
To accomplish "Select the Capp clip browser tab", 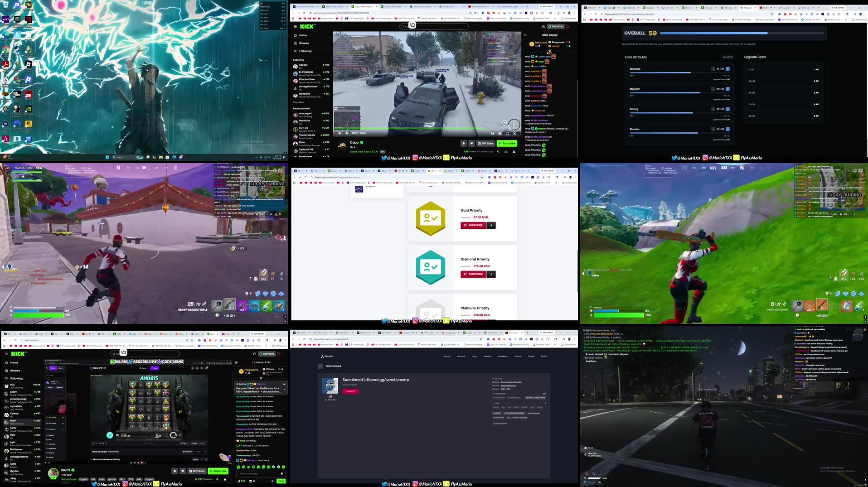I will click(x=364, y=6).
